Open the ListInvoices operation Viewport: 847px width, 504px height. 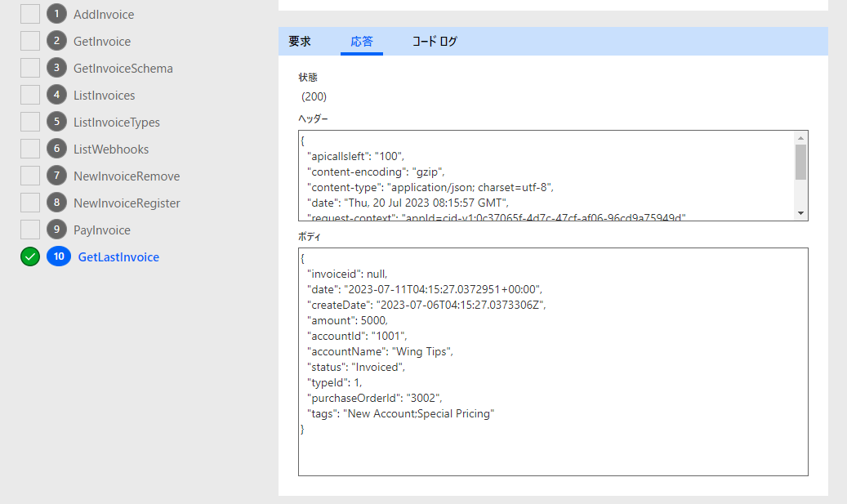(104, 95)
